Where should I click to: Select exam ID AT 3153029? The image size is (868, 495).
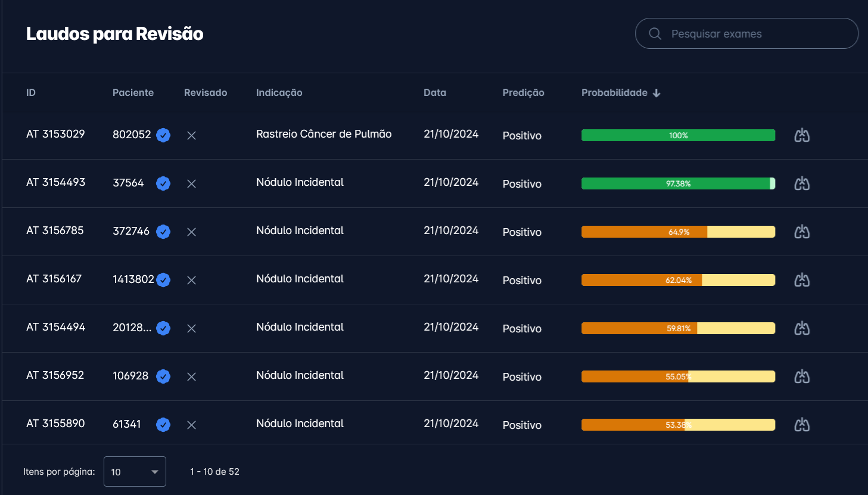point(55,134)
